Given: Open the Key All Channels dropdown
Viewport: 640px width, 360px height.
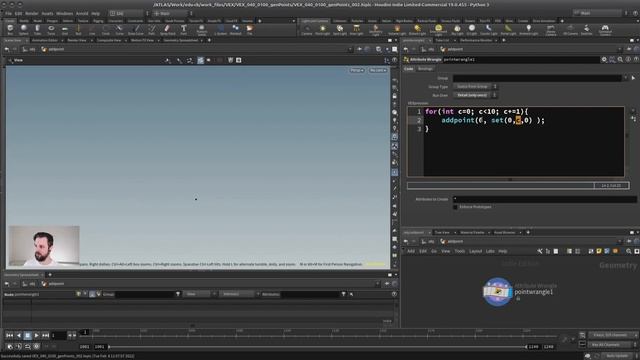Looking at the screenshot, I should coord(612,345).
